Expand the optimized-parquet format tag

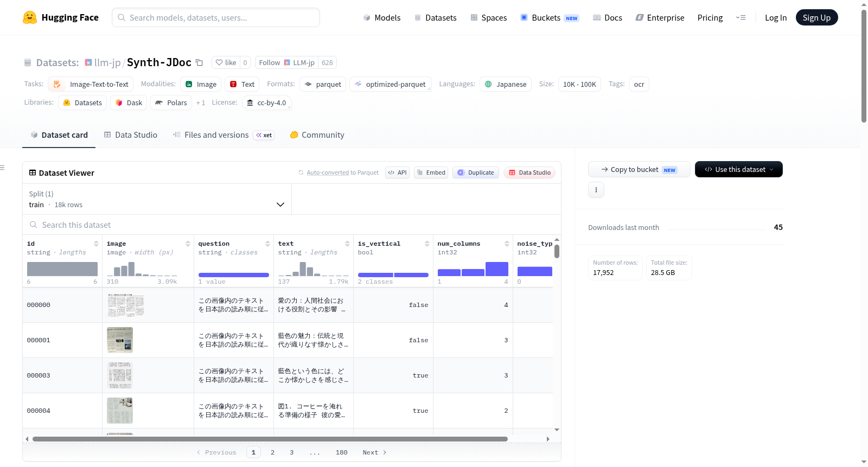[x=391, y=84]
